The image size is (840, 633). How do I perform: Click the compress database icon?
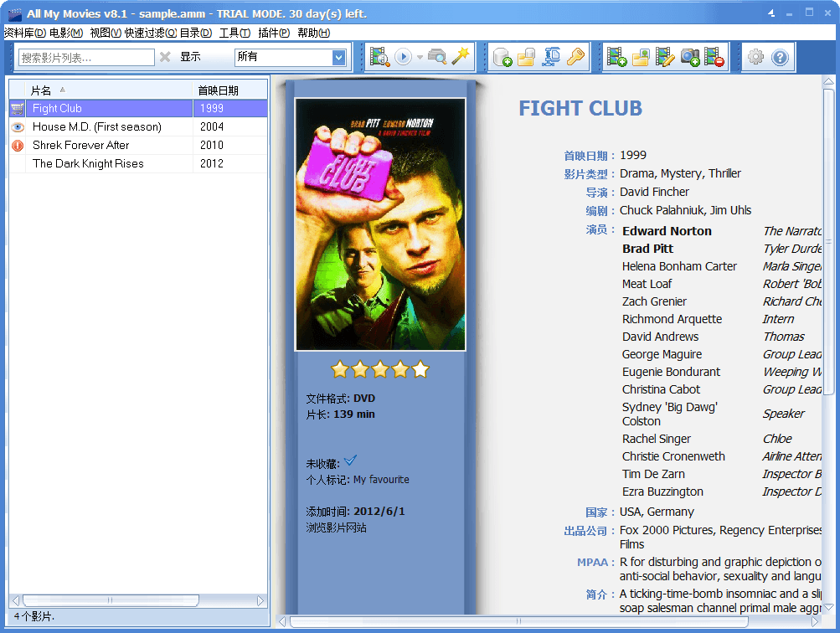tap(551, 57)
